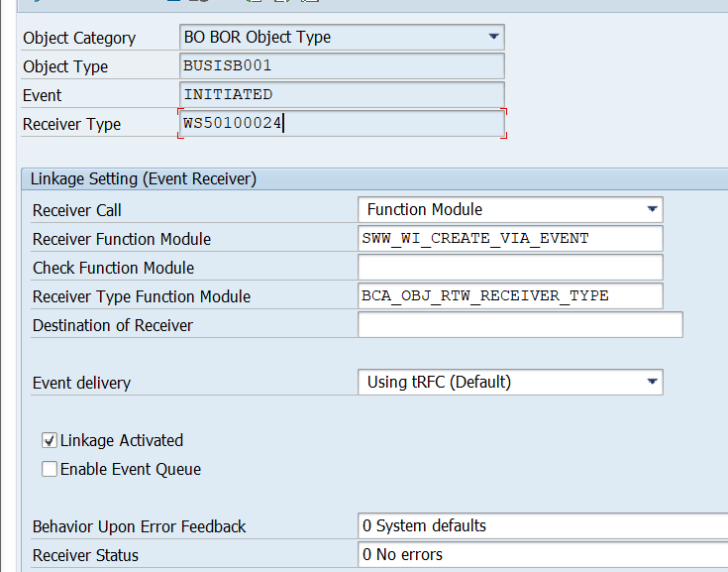Click the Receiver Status label text
728x572 pixels.
pos(85,556)
